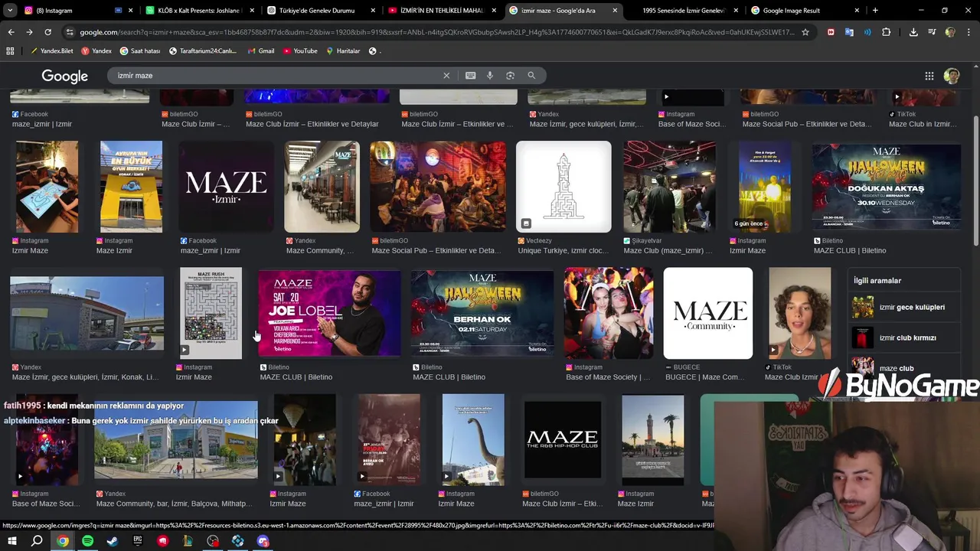Image resolution: width=980 pixels, height=551 pixels.
Task: Open the MAZE R&B Hip-Hop Club image
Action: point(563,440)
